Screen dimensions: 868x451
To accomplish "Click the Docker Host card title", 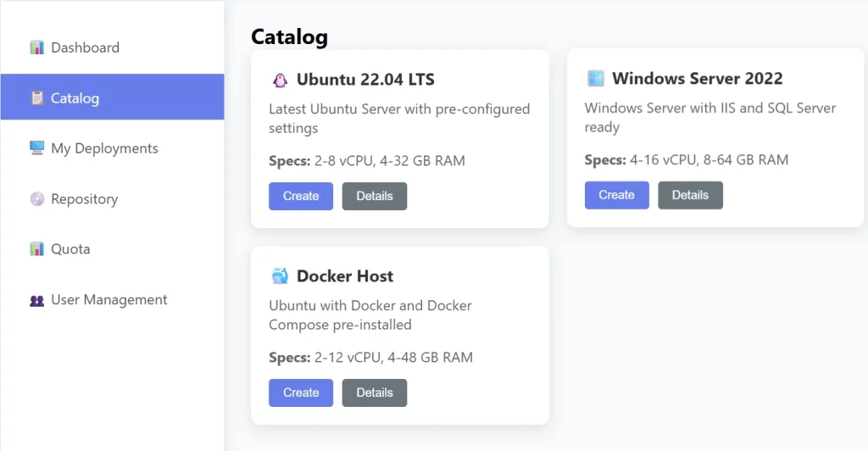I will (x=345, y=276).
